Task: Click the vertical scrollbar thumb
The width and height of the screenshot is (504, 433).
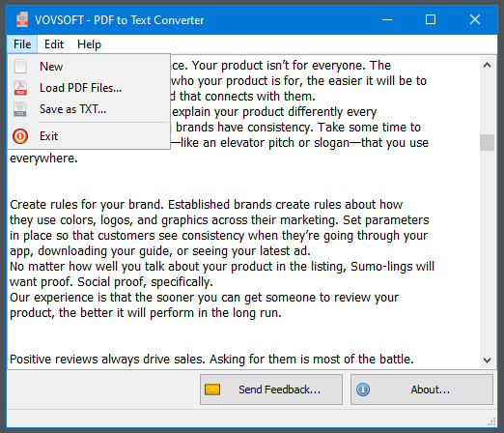Action: pyautogui.click(x=487, y=142)
